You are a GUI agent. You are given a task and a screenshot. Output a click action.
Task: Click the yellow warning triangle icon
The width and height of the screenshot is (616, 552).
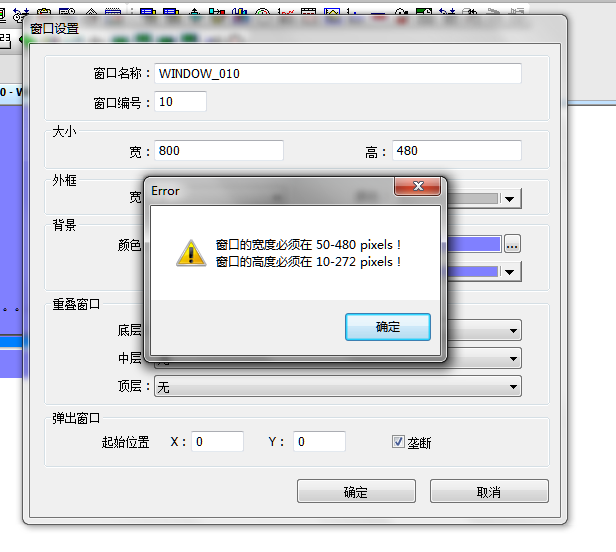[191, 253]
